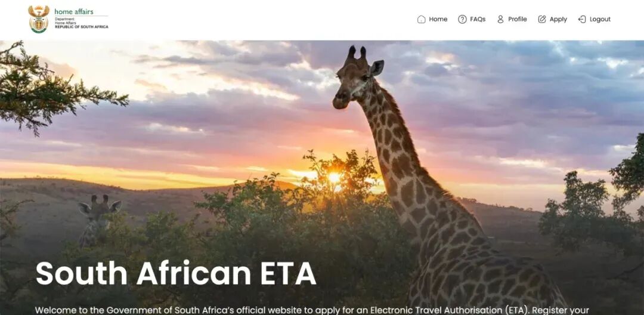Viewport: 644px width, 315px height.
Task: Click the setting sun in hero image
Action: click(335, 177)
